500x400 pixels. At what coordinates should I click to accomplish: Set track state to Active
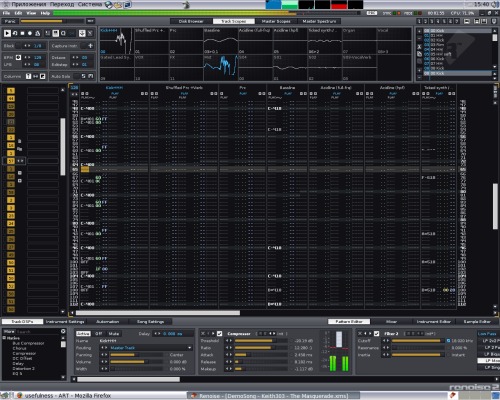[x=83, y=333]
